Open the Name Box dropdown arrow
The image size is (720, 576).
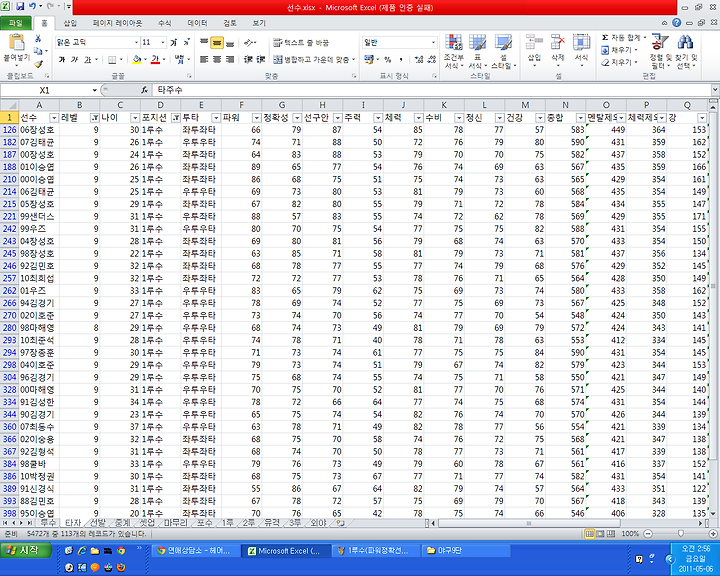coord(95,90)
